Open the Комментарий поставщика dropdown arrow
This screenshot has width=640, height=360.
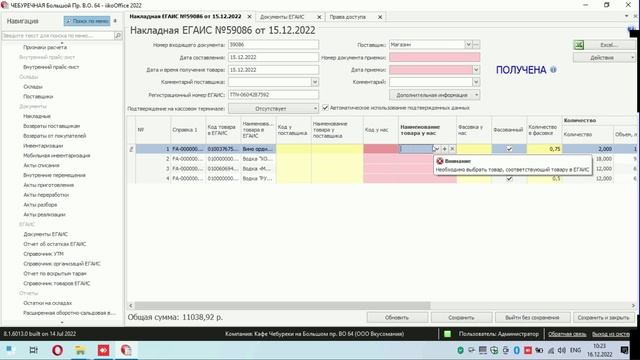pos(315,82)
